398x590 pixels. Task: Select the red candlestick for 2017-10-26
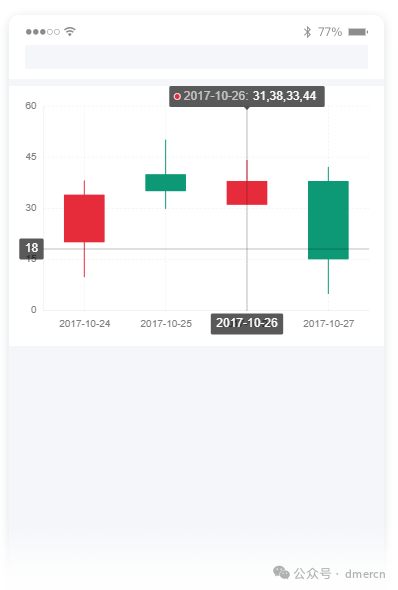[247, 193]
